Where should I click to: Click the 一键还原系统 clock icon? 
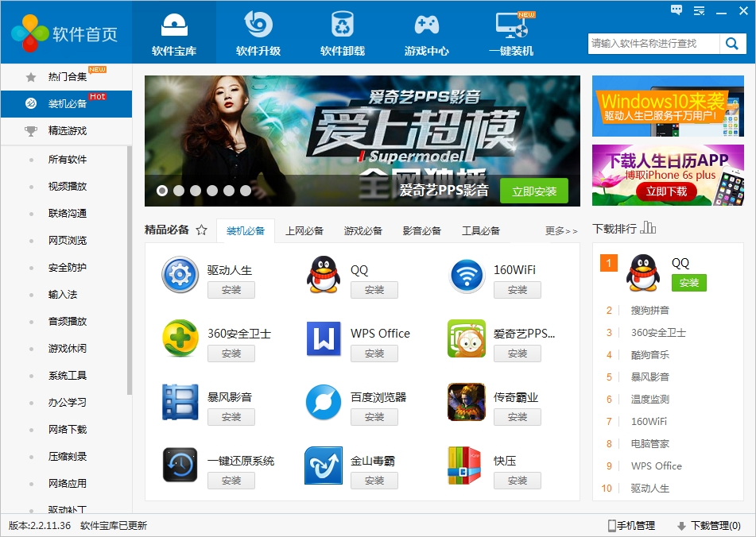180,465
